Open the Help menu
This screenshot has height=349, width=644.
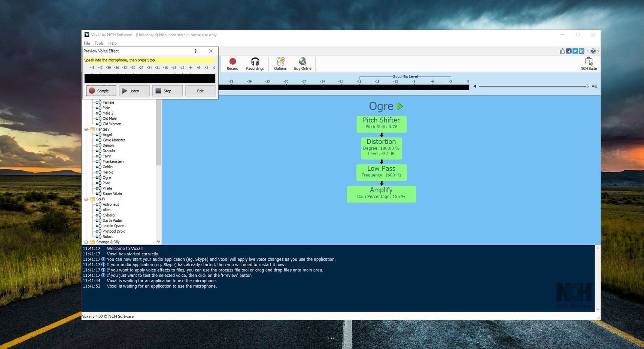[112, 43]
